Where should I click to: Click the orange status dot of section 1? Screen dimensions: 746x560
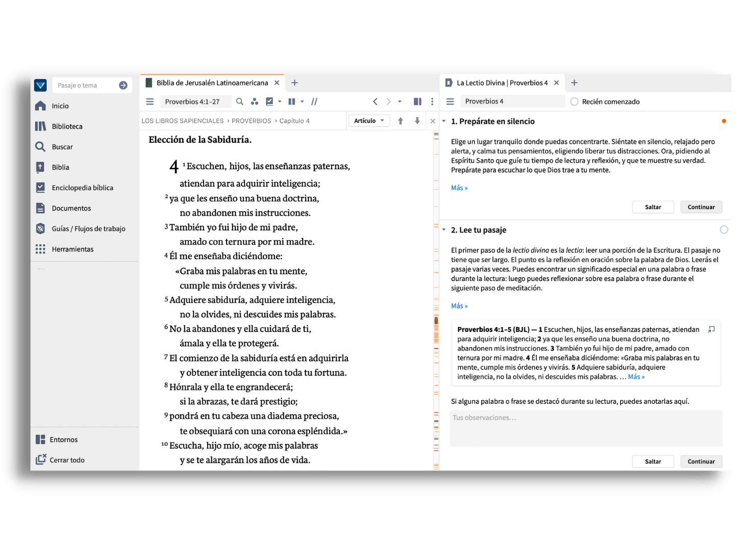724,121
